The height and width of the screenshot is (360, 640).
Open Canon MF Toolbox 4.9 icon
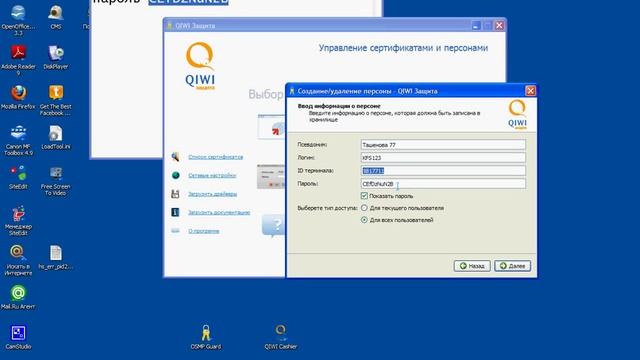point(18,133)
